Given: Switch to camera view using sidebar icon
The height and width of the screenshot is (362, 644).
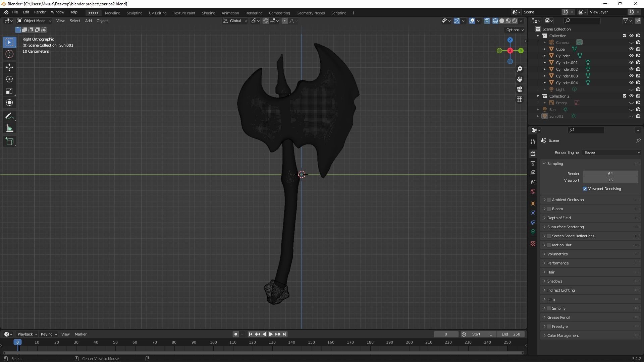Looking at the screenshot, I should coord(519,89).
